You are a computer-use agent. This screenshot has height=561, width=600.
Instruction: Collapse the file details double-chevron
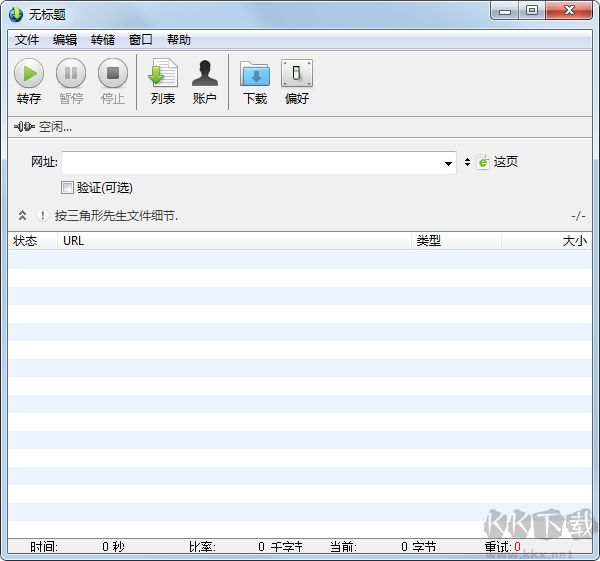click(22, 215)
